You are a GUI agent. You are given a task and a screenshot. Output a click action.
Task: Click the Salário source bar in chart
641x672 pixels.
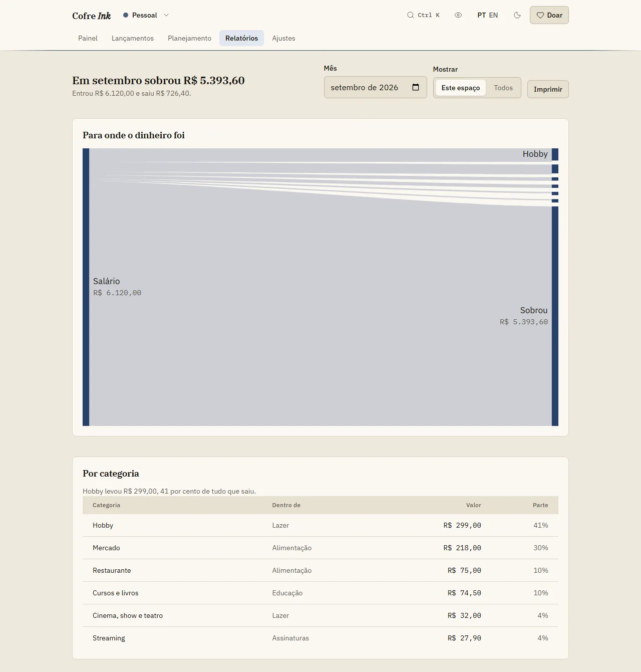tap(86, 287)
